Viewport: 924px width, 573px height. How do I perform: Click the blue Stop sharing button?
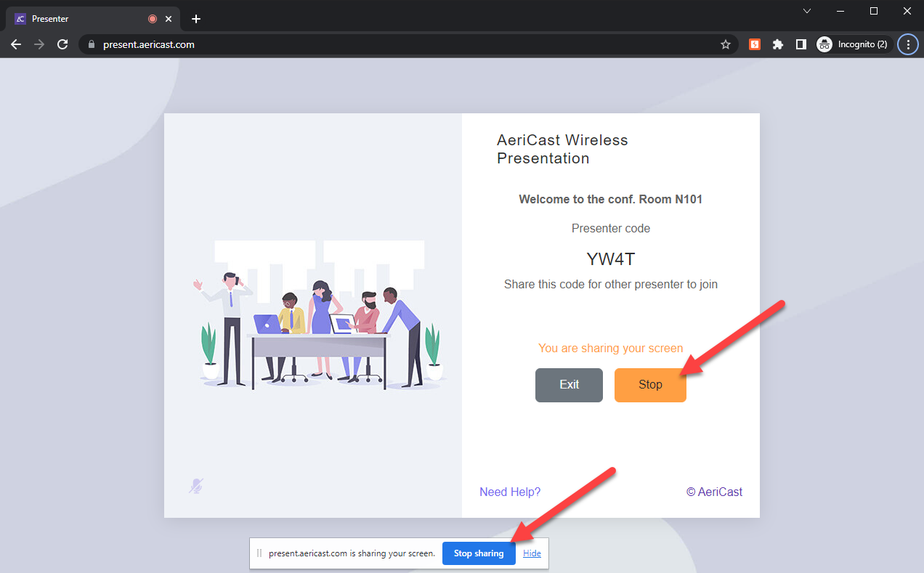[x=479, y=553]
